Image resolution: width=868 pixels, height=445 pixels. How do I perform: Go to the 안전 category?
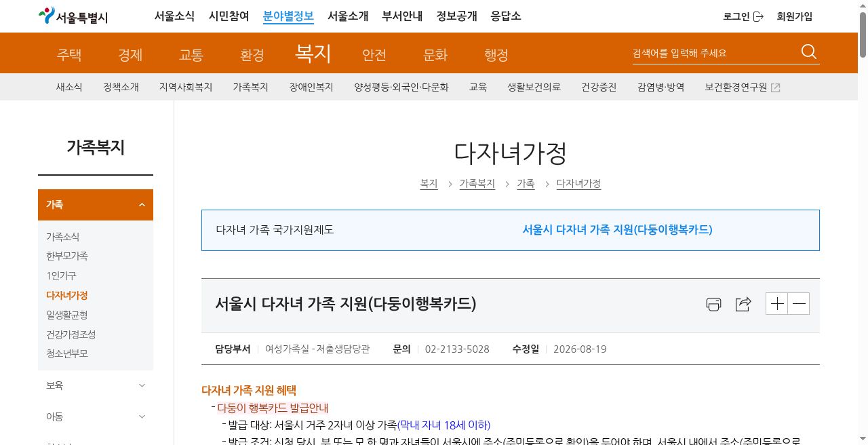click(374, 55)
